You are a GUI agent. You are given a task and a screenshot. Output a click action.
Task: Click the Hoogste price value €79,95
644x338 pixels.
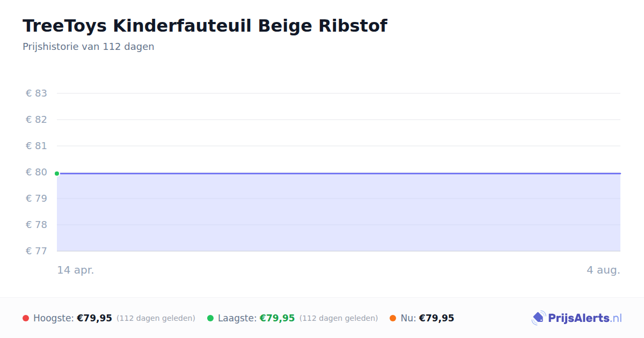coord(94,318)
